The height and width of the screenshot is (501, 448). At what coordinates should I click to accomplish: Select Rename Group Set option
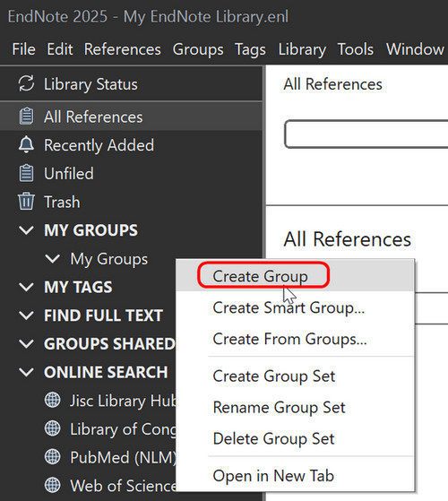[295, 408]
